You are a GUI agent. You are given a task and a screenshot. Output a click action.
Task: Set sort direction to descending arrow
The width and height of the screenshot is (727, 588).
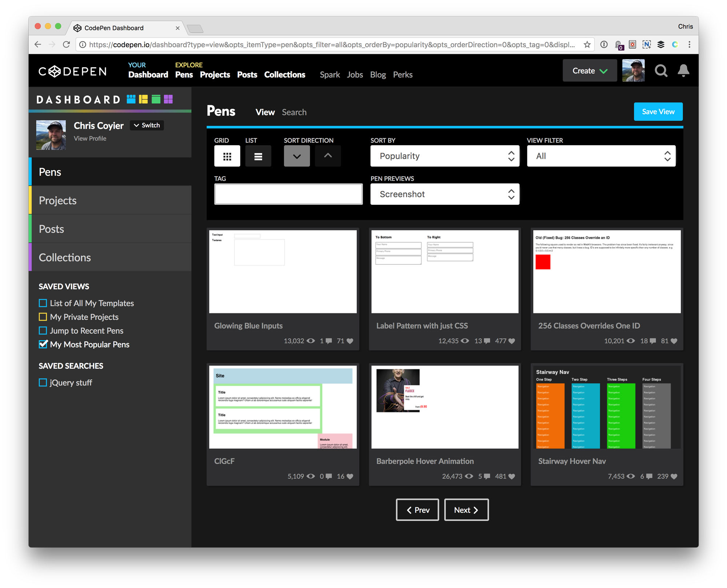pyautogui.click(x=297, y=156)
